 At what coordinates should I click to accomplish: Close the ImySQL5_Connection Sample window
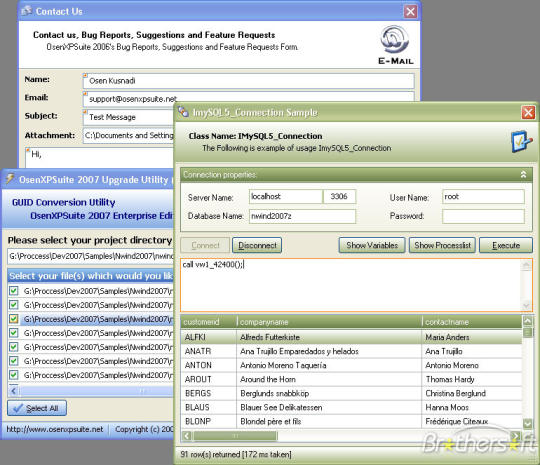click(x=528, y=112)
